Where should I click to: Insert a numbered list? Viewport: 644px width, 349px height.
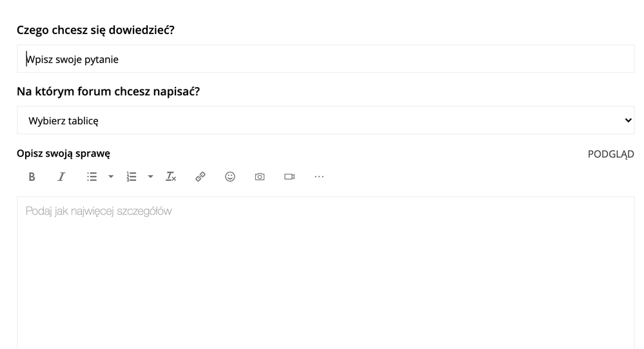[x=132, y=176]
